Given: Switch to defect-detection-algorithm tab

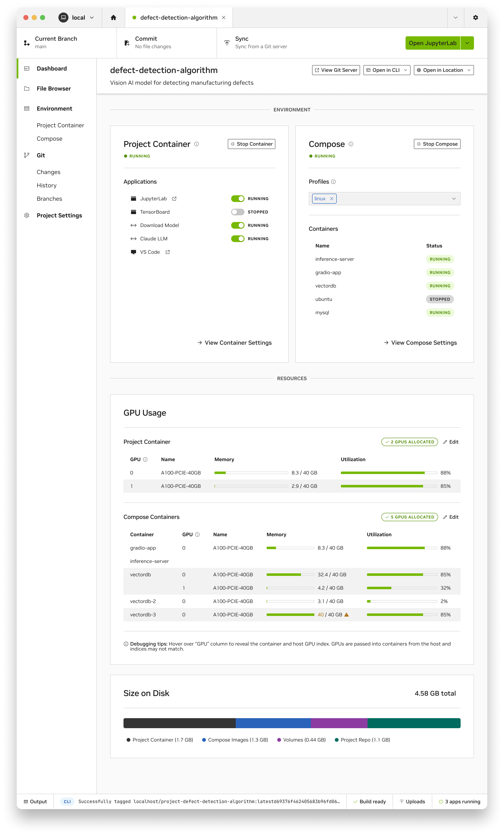Looking at the screenshot, I should 179,18.
